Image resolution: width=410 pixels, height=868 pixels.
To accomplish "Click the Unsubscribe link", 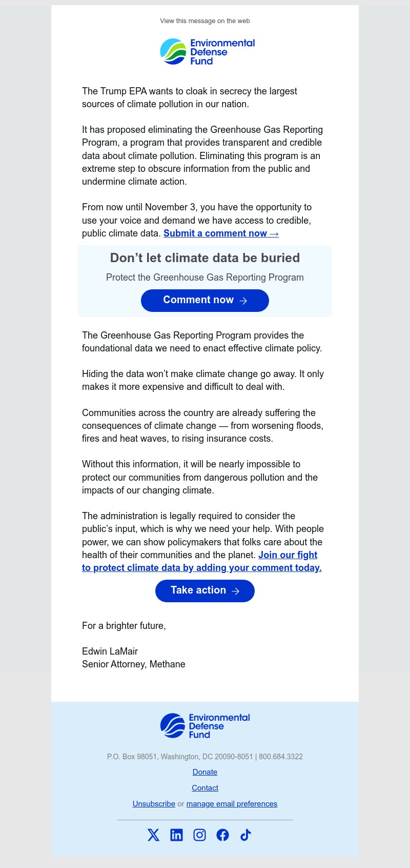I will 154,803.
